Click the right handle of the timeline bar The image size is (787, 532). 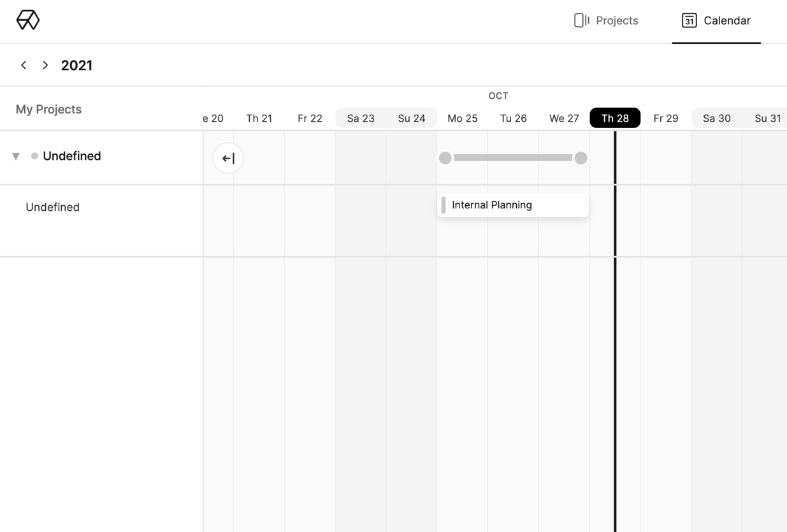581,158
